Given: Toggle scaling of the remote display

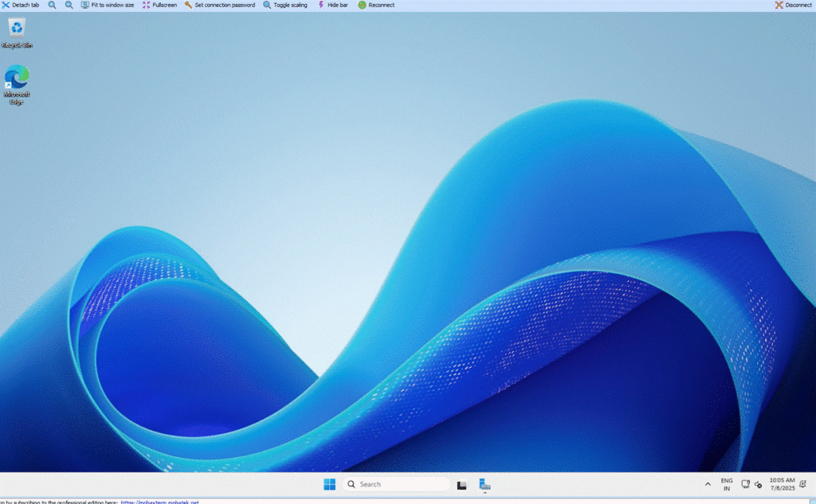Looking at the screenshot, I should click(x=285, y=5).
